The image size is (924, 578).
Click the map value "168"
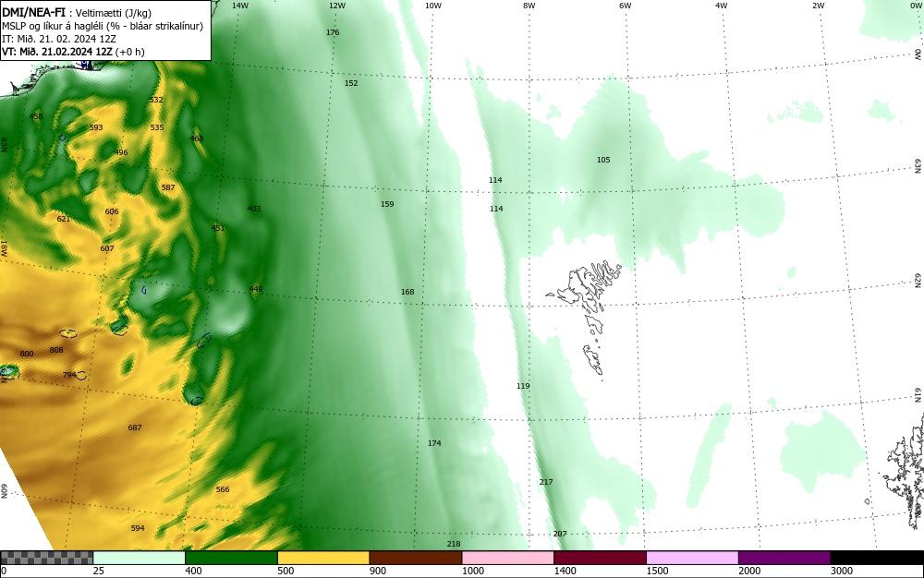tap(407, 292)
